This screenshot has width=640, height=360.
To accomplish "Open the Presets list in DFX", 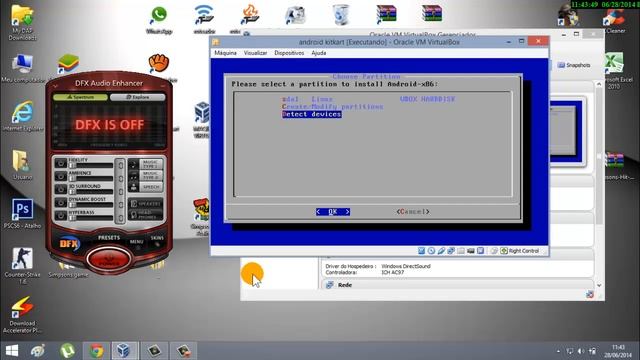I will tap(109, 238).
